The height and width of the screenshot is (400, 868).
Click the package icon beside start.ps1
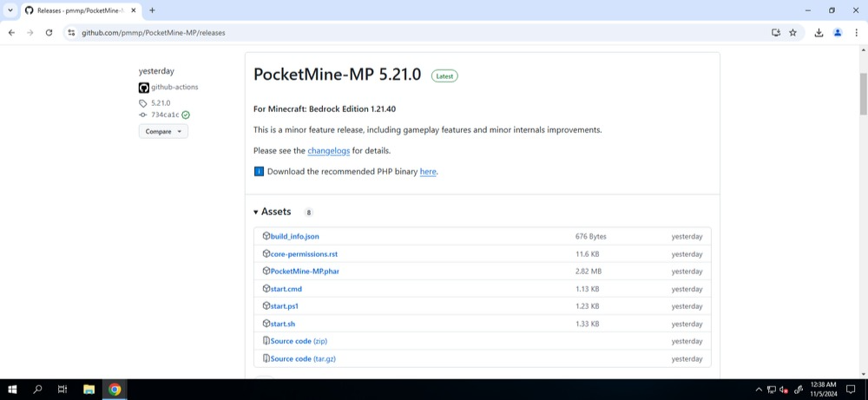(266, 306)
